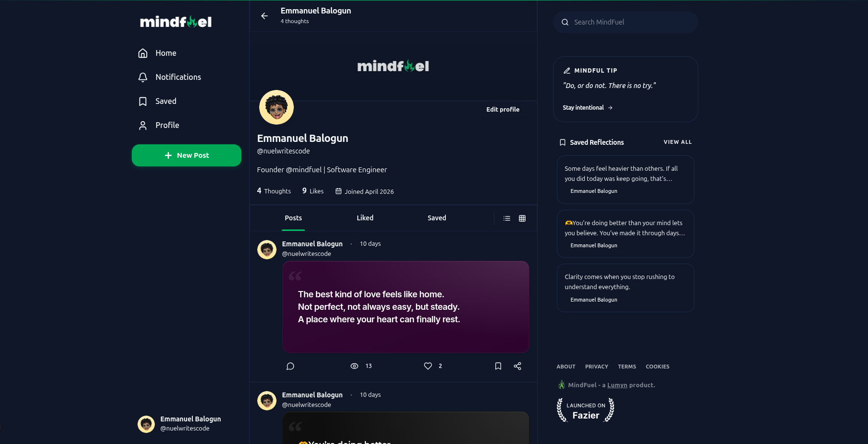Like the love quote post
This screenshot has width=868, height=444.
pos(428,366)
